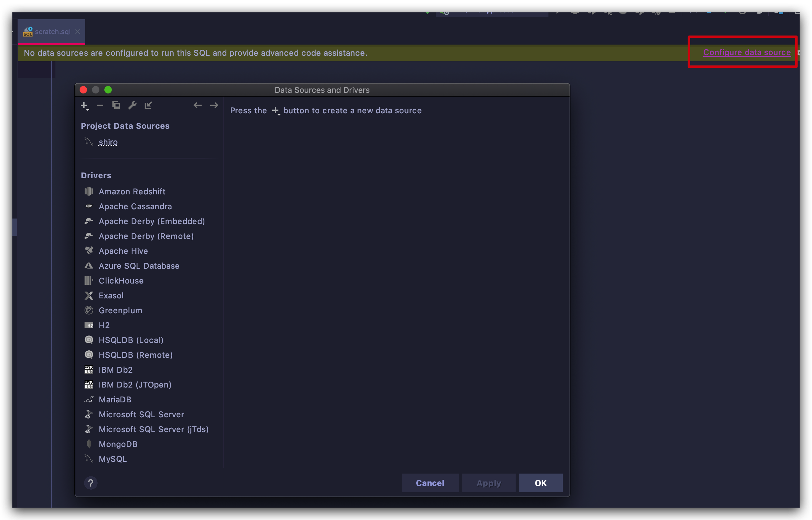
Task: Click the H2 badge icon
Action: [x=89, y=326]
